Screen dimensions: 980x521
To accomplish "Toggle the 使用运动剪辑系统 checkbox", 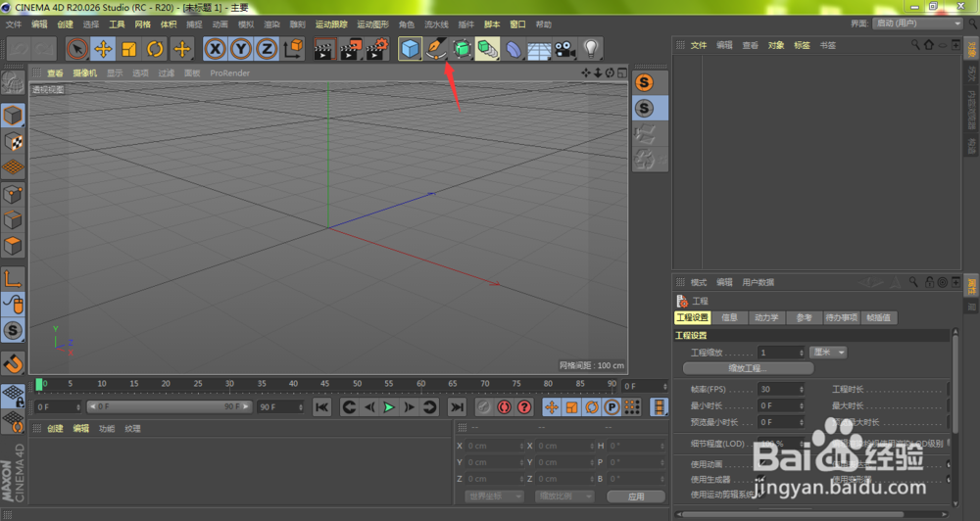I will [x=761, y=495].
